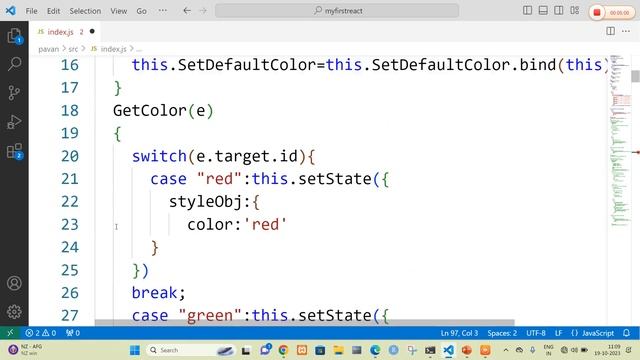Click the 'switch' keyword on line 20
This screenshot has width=640, height=360.
point(159,156)
